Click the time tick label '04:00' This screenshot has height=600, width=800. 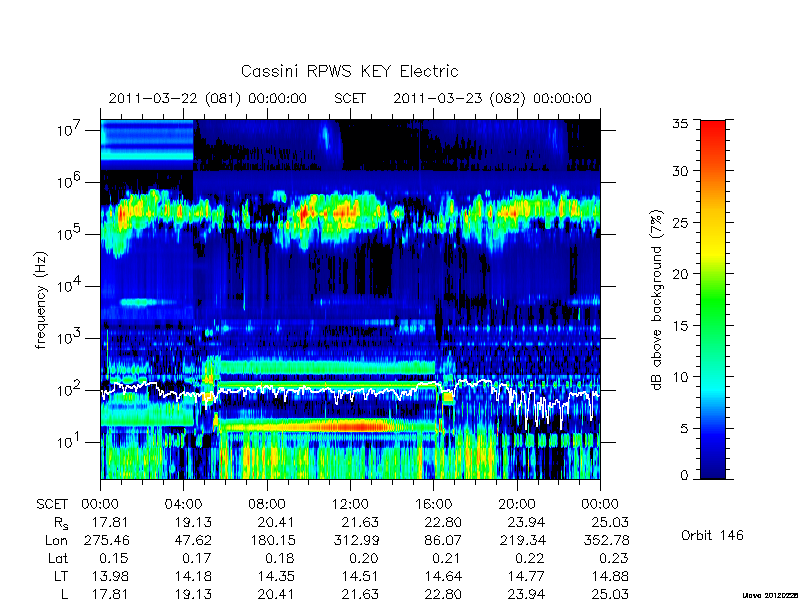pos(183,504)
